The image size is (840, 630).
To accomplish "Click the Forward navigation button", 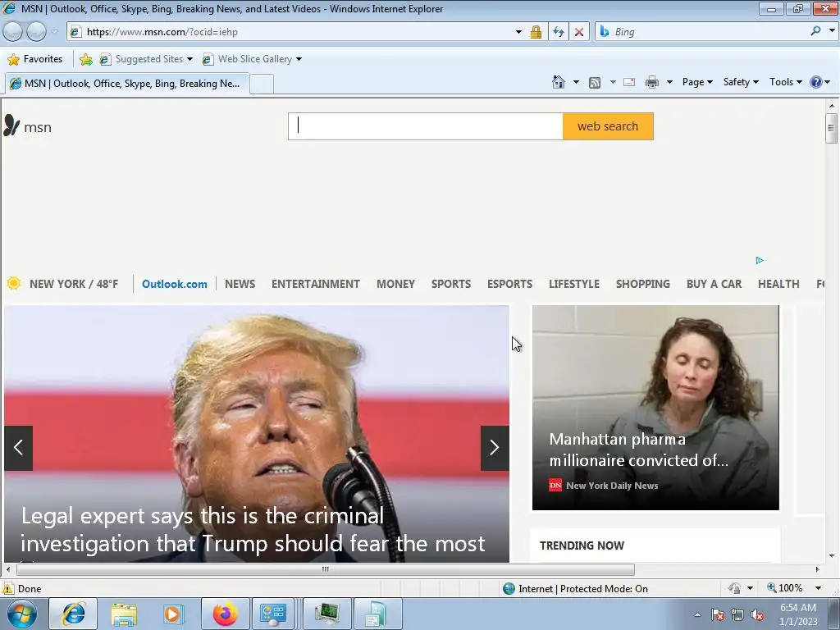I will 36,32.
